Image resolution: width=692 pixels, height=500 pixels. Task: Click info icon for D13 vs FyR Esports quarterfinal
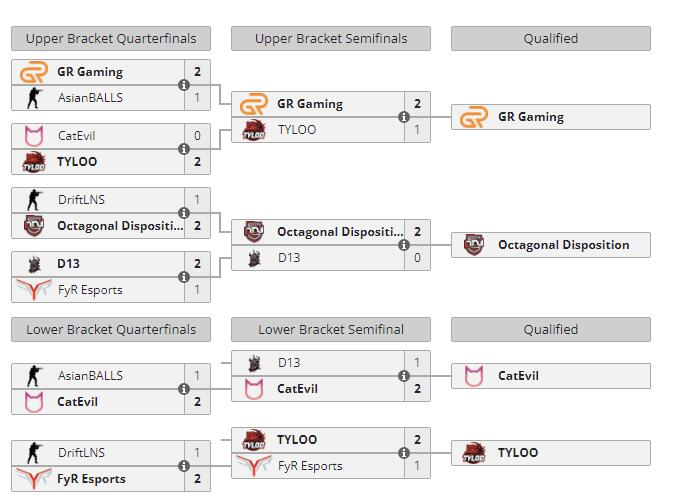[x=184, y=277]
